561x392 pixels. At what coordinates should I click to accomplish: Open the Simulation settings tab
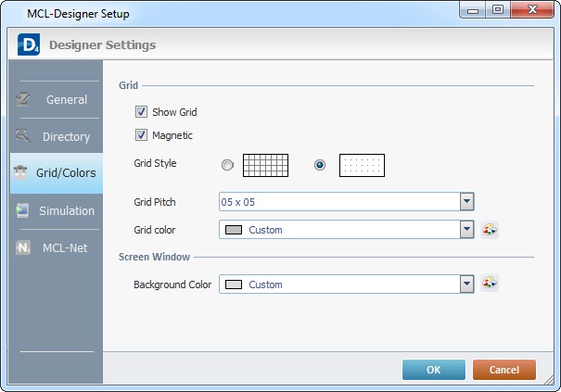coord(66,211)
